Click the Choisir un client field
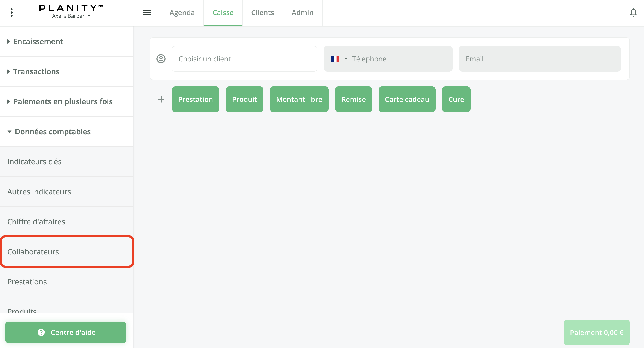Viewport: 644px width, 348px height. 244,59
